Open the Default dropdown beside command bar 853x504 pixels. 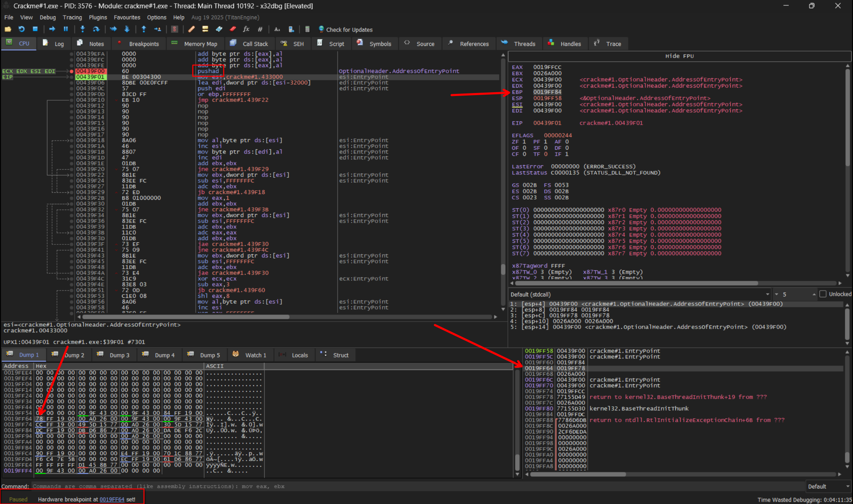coord(828,486)
